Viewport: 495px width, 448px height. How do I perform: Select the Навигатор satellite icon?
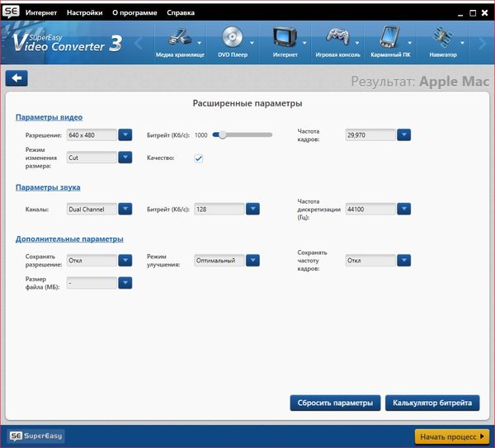point(442,37)
